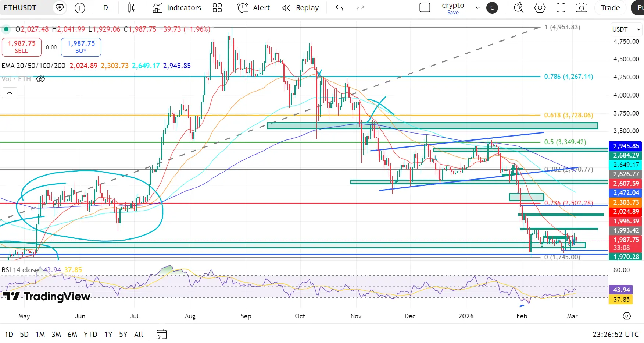Open the layout setup square icon
The height and width of the screenshot is (343, 644).
tap(425, 8)
